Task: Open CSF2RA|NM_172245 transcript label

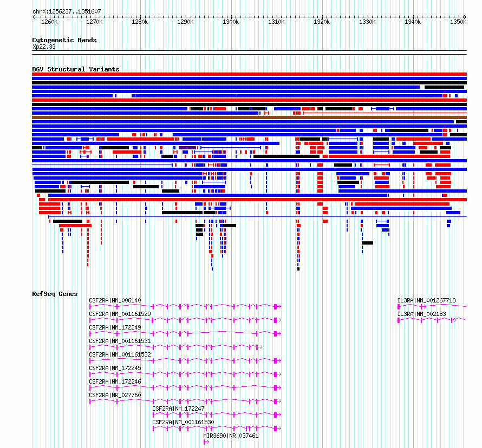Action: pos(115,368)
